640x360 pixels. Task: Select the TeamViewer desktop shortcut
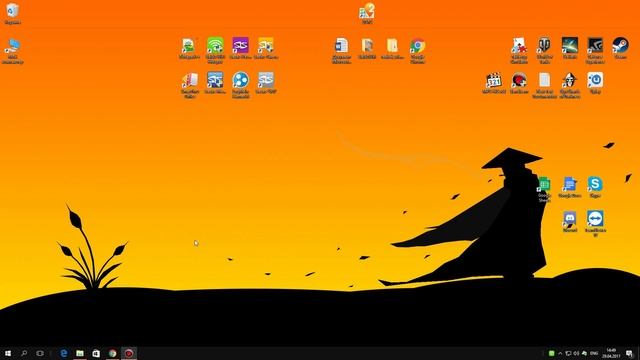coord(595,224)
